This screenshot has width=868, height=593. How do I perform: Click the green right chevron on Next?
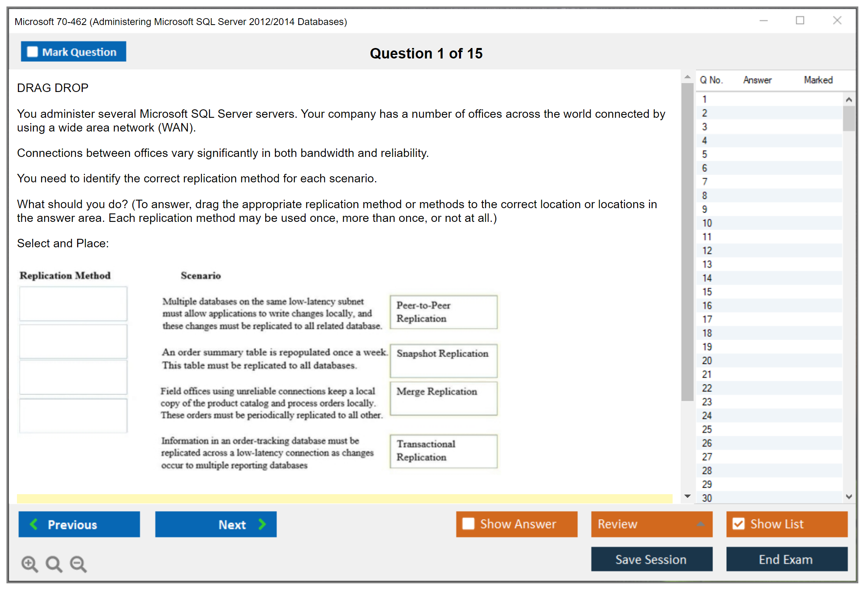(262, 524)
